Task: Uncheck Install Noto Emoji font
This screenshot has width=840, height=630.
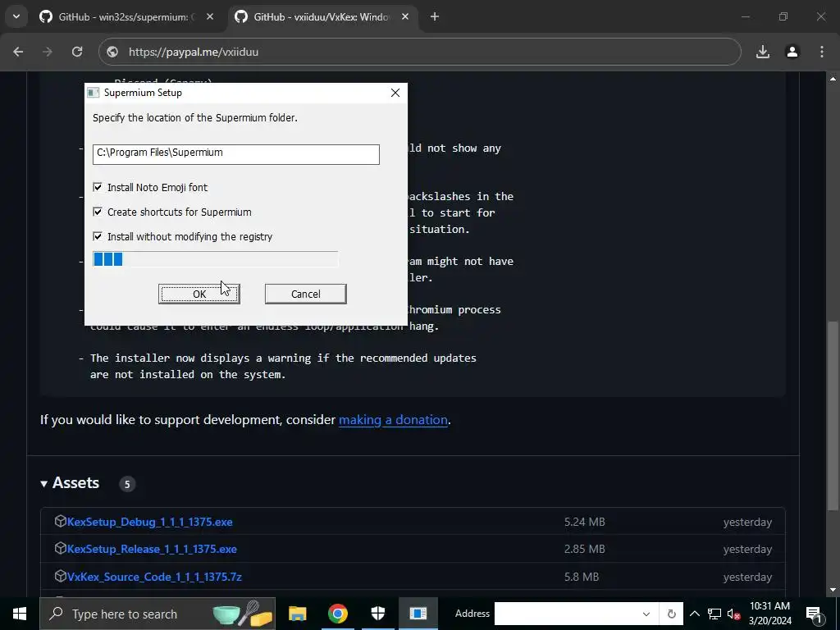Action: (x=98, y=187)
